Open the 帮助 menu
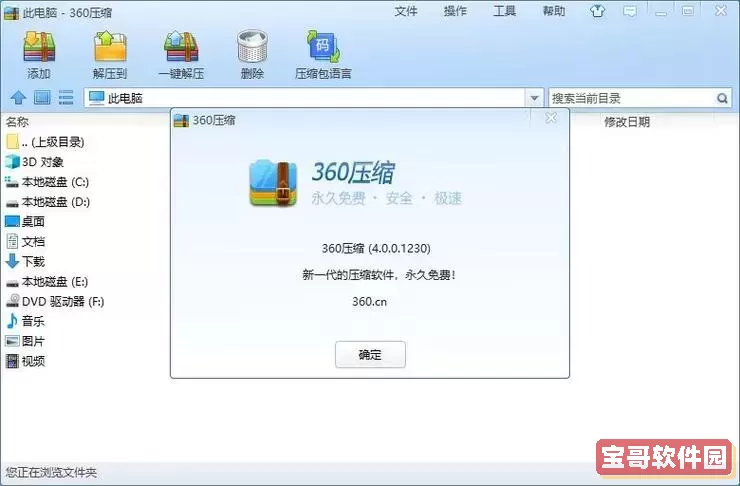The image size is (740, 486). pyautogui.click(x=554, y=11)
